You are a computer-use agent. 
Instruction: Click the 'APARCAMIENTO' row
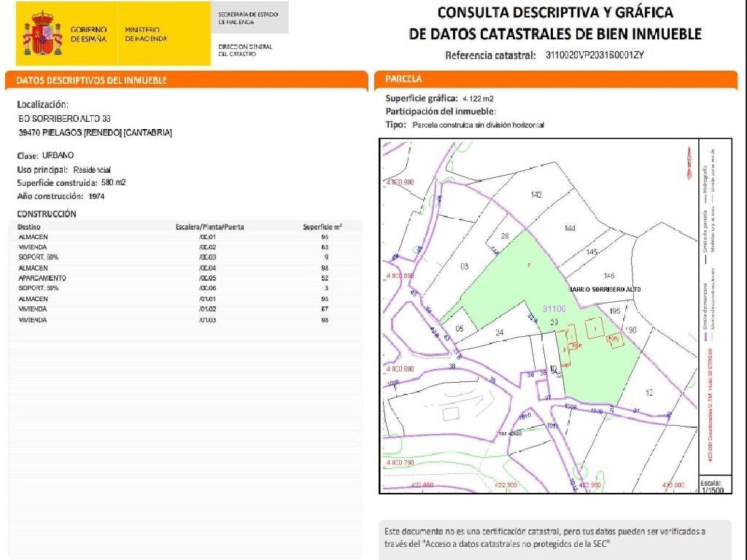click(x=185, y=278)
